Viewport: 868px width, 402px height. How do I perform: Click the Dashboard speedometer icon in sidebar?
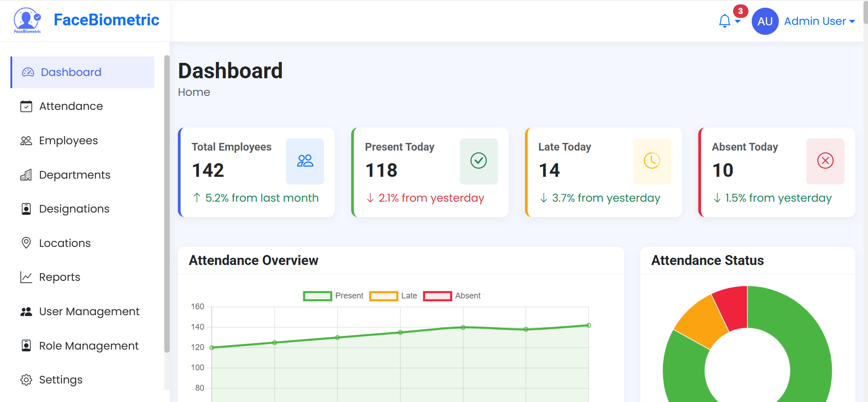[28, 72]
